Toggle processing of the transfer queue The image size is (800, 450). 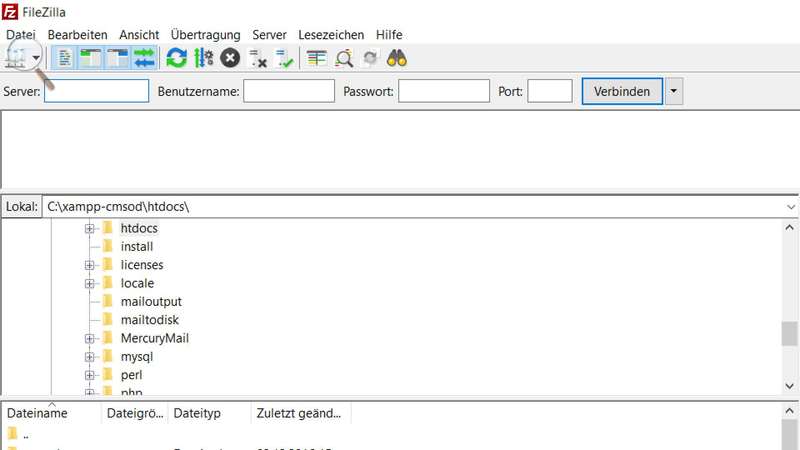[x=204, y=58]
